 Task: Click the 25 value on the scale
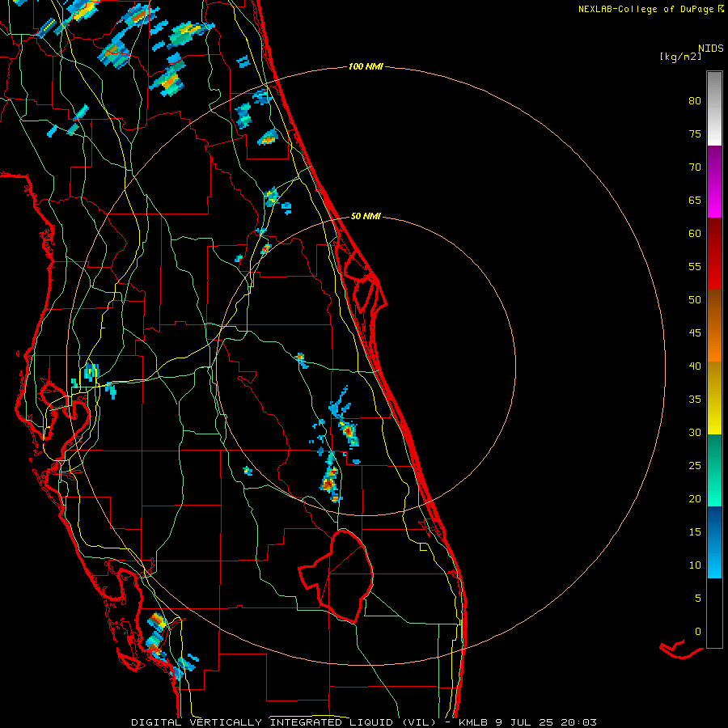[x=695, y=466]
